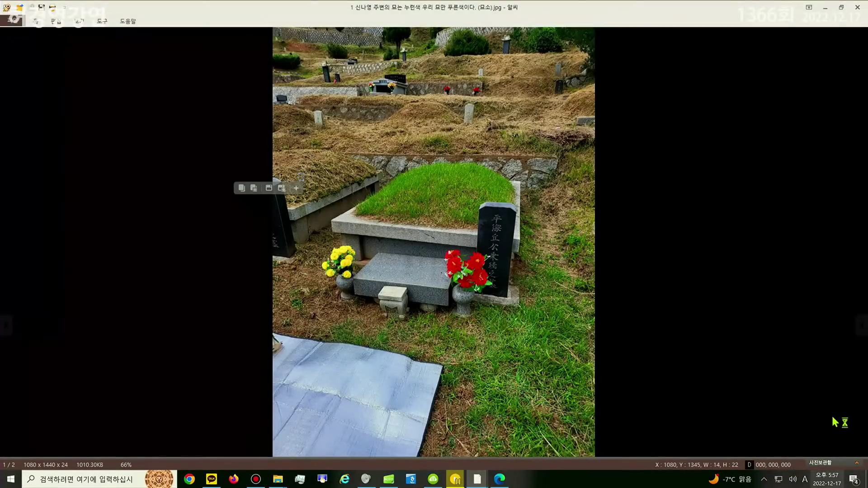
Task: Click the gray speaker taskbar icon
Action: click(x=367, y=479)
